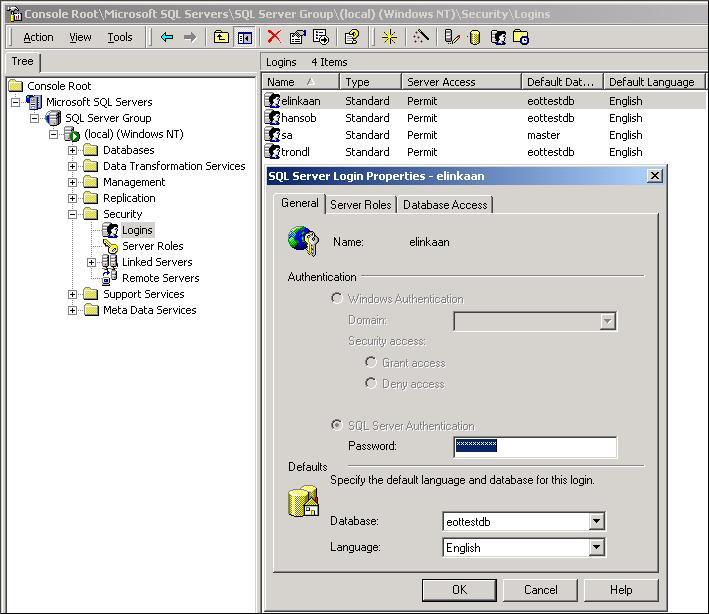Select Deny access radio button
709x614 pixels.
point(370,383)
